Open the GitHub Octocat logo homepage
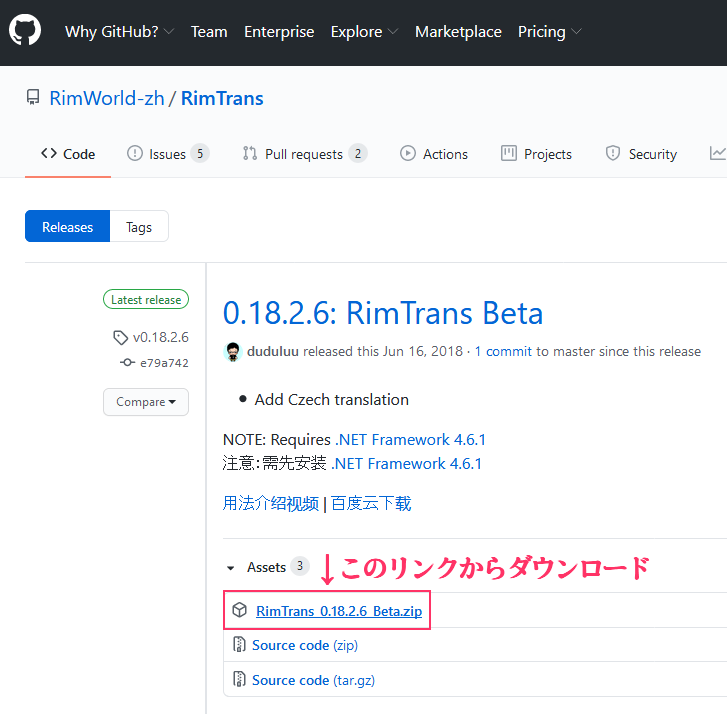The image size is (727, 714). [25, 30]
